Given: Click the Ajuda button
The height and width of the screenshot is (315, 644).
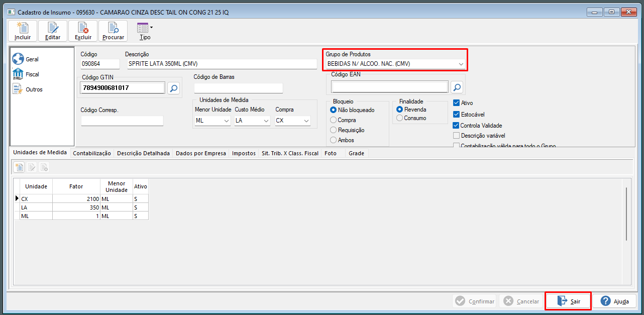Looking at the screenshot, I should pyautogui.click(x=615, y=301).
